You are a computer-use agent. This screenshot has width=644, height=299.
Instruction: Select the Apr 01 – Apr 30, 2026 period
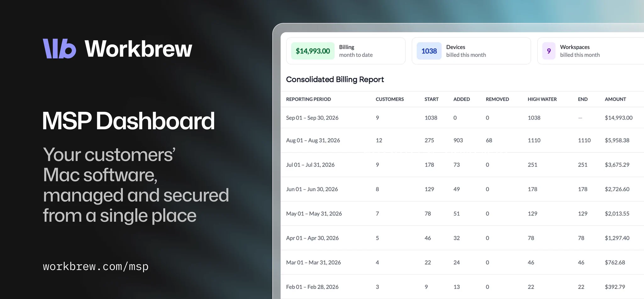point(312,238)
